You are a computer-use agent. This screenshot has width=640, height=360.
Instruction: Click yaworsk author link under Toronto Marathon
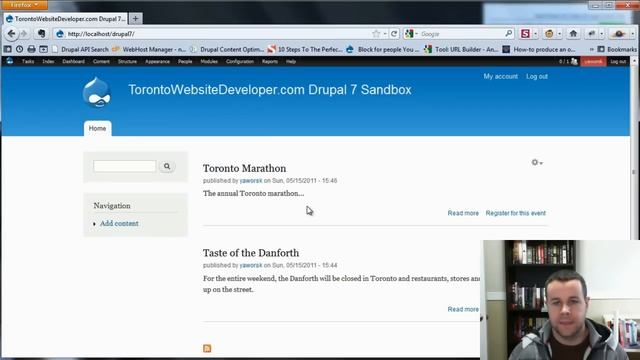251,180
